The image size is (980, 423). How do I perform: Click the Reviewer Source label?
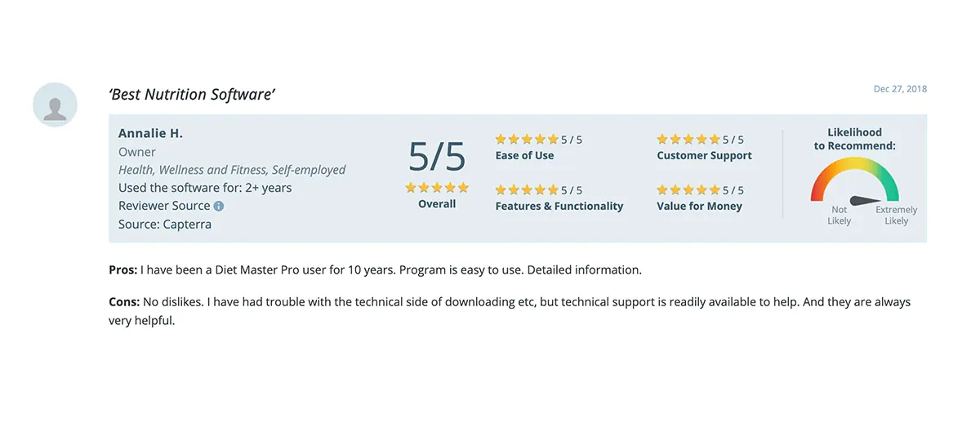click(164, 206)
